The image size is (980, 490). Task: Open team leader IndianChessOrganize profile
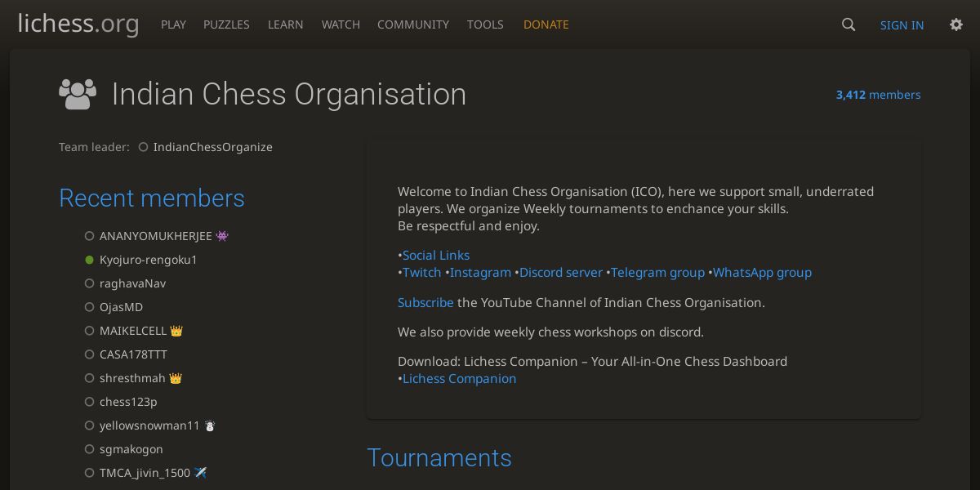tap(212, 147)
